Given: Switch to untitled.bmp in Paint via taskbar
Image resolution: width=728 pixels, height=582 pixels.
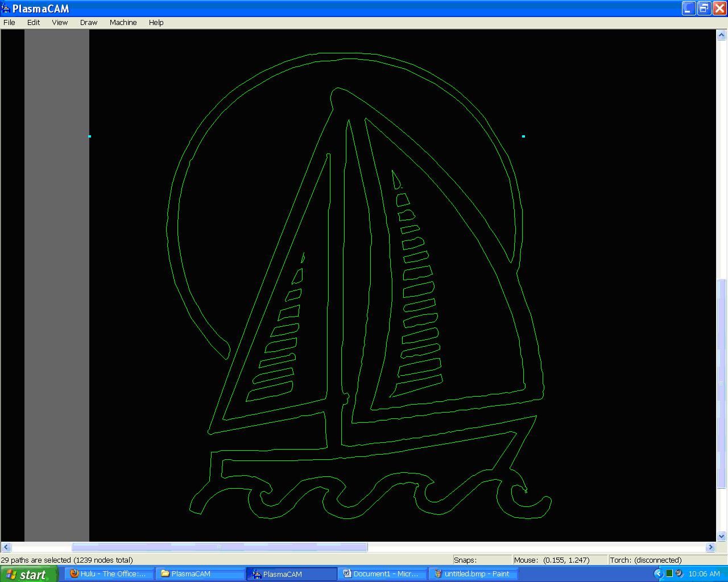Looking at the screenshot, I should pos(474,573).
